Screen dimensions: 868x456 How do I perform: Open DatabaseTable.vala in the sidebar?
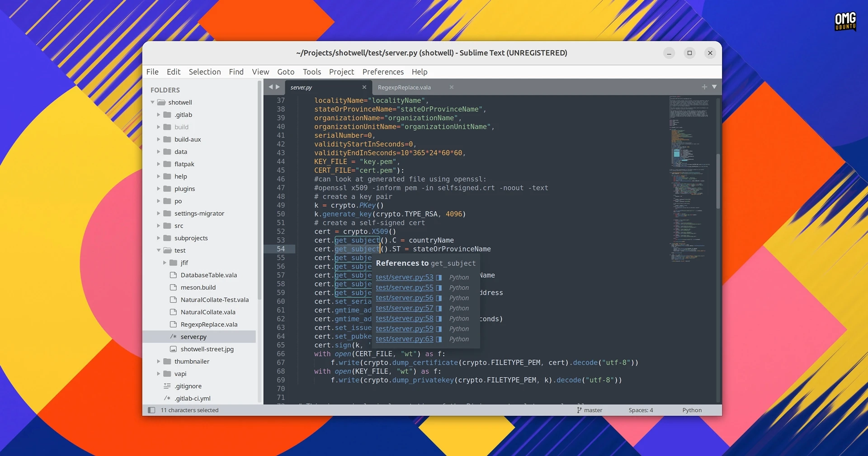point(208,275)
